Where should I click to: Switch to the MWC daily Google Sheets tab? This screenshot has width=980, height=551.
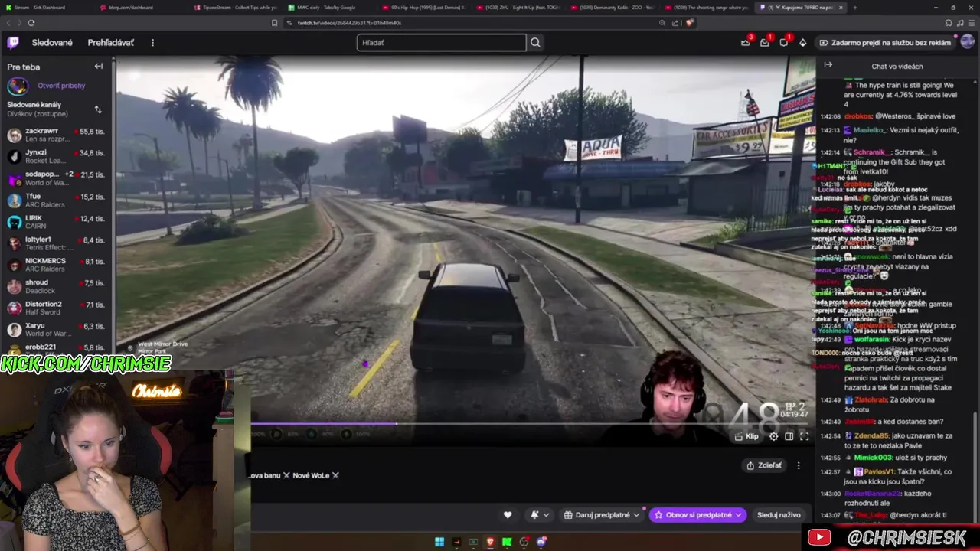tap(328, 8)
